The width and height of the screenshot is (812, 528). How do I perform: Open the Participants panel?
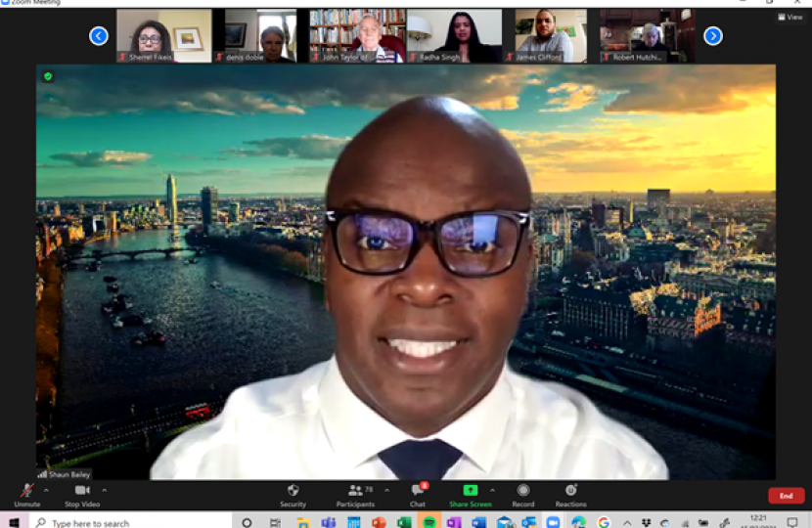355,493
